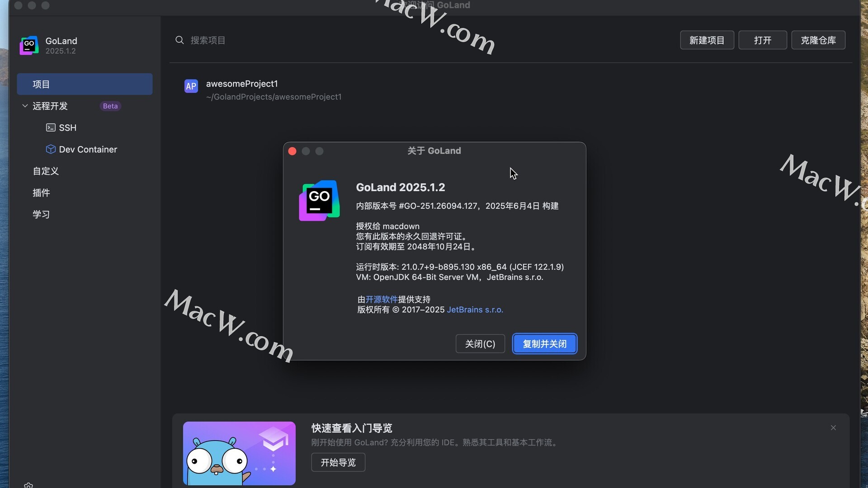868x488 pixels.
Task: Click the Dev Container cube icon
Action: click(x=51, y=149)
